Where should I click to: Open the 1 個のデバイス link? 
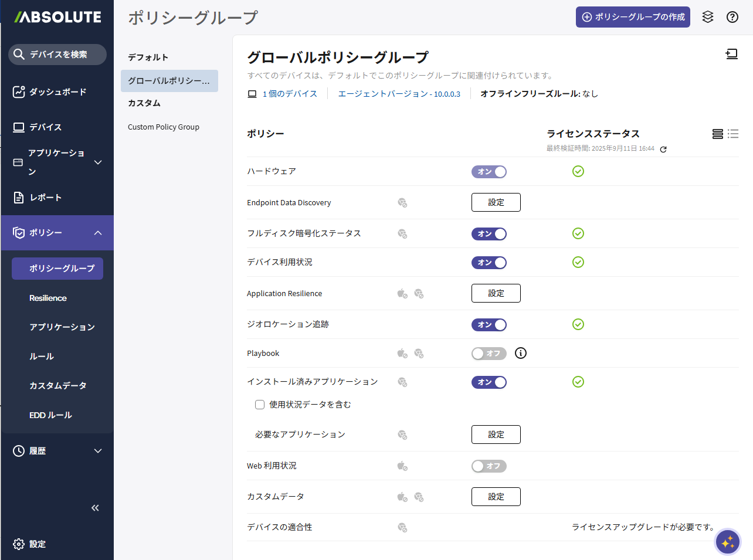tap(289, 94)
